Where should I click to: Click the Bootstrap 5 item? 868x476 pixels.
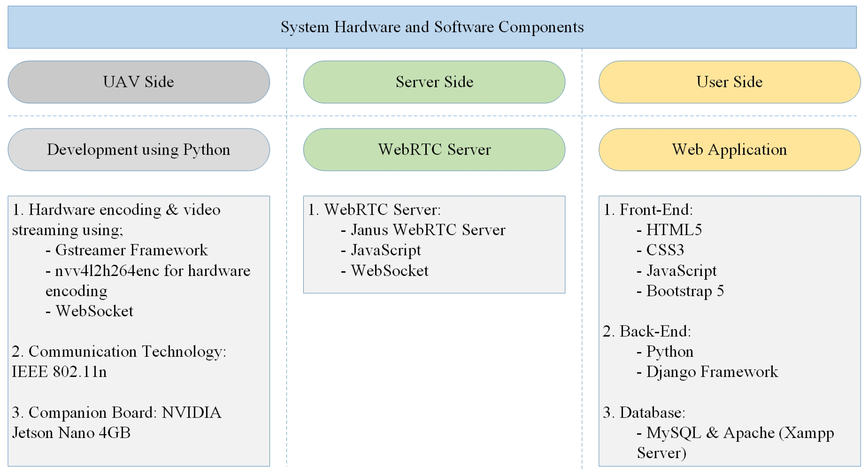(685, 291)
